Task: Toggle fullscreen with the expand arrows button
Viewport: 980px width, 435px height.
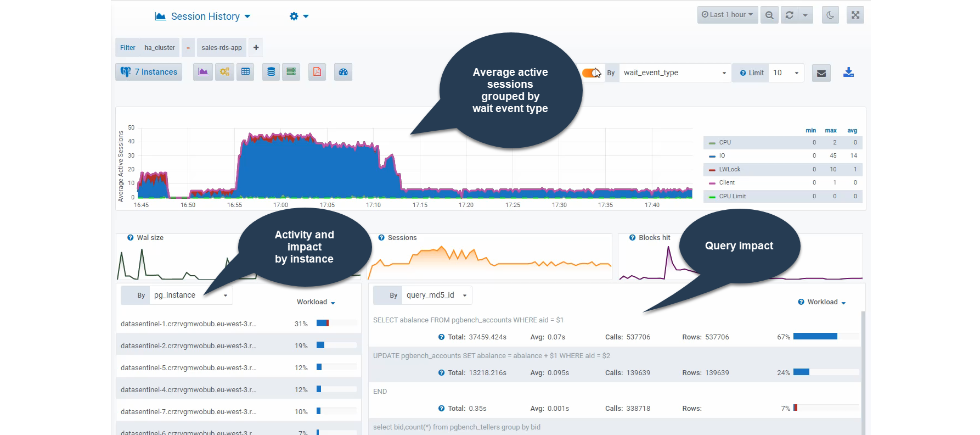Action: [x=855, y=15]
